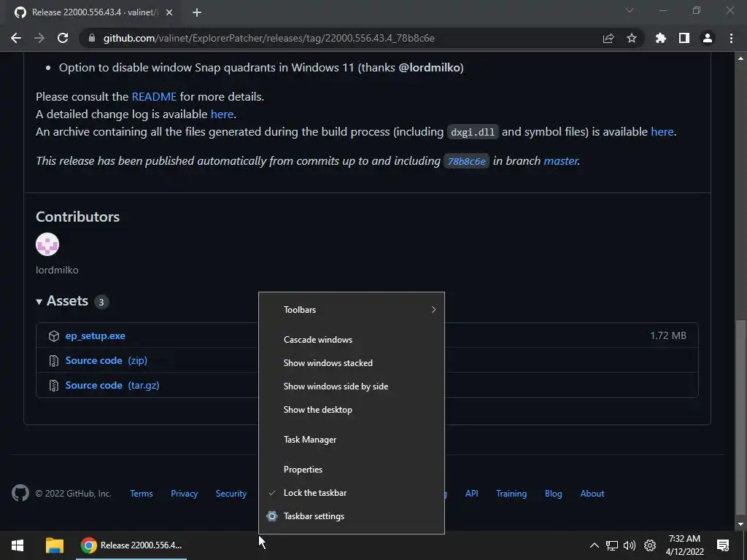Open the About footer link
Viewport: 747px width, 560px height.
[592, 494]
